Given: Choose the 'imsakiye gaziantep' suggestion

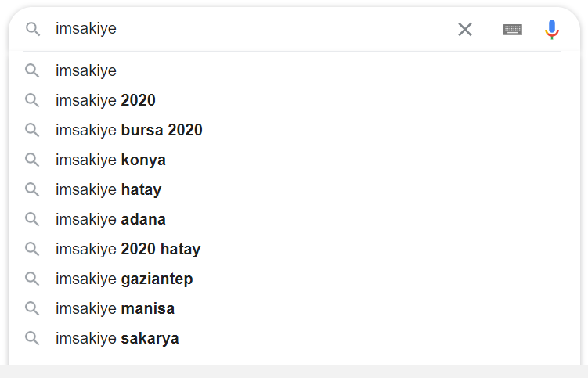Looking at the screenshot, I should coord(294,279).
